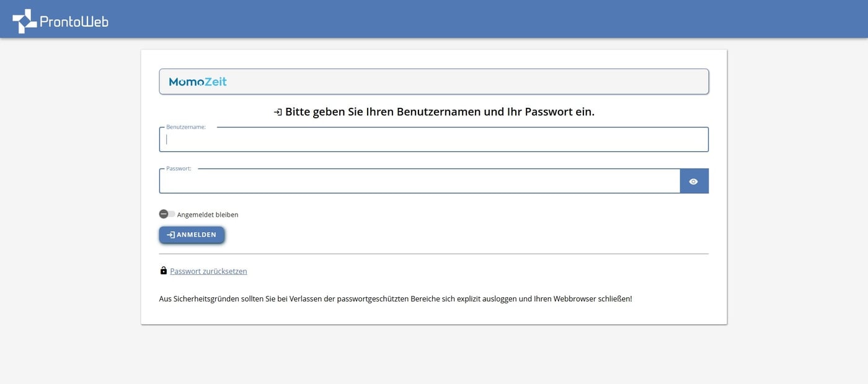This screenshot has width=868, height=384.
Task: Click the Benutzername field label
Action: coord(186,127)
